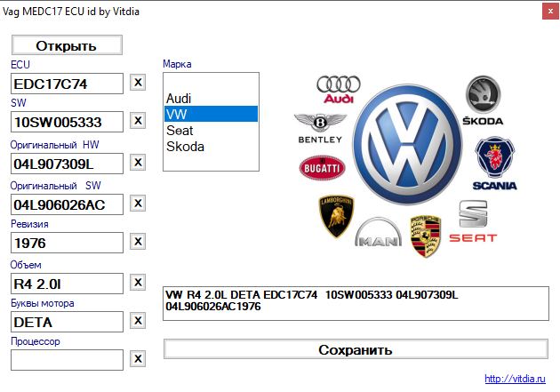This screenshot has width=560, height=392.
Task: Clear the original HW field 04L907309L via X
Action: point(138,163)
